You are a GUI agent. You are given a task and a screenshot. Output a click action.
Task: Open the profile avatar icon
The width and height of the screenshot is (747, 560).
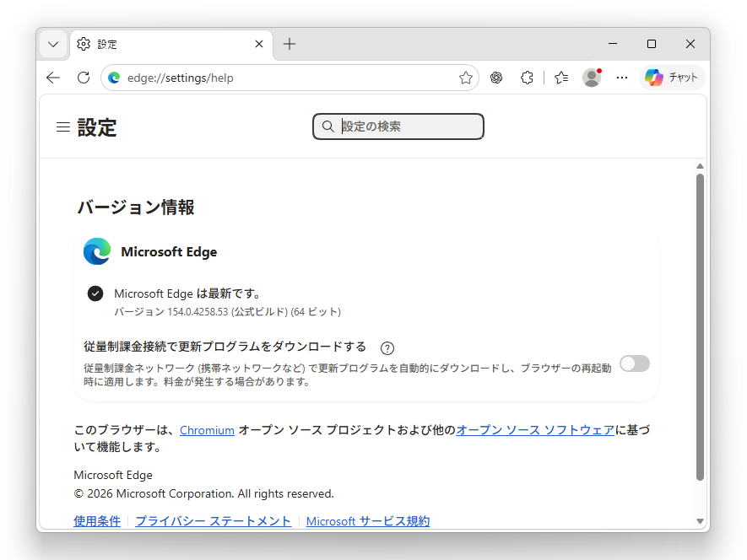(x=592, y=78)
